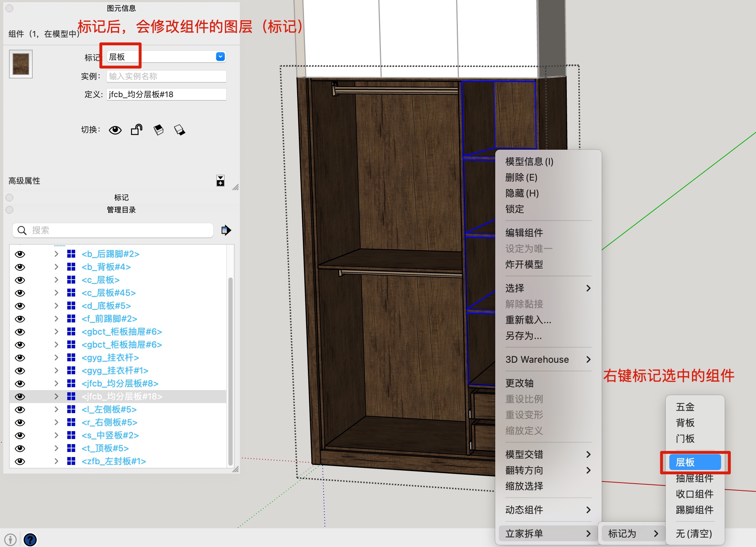Hide b_后踢脚#2 with its eye icon
Image resolution: width=756 pixels, height=547 pixels.
tap(20, 254)
